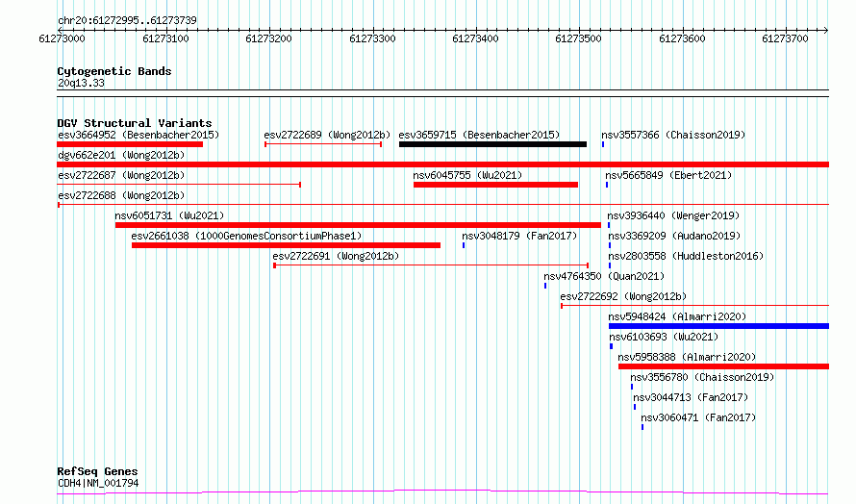Click the nsv3557366 (Chaisson2019) label
The width and height of the screenshot is (856, 504).
673,135
